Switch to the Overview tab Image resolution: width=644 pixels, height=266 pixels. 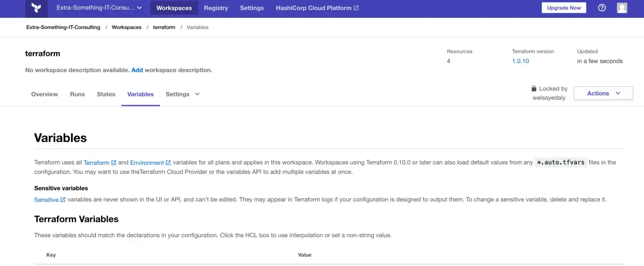[45, 94]
